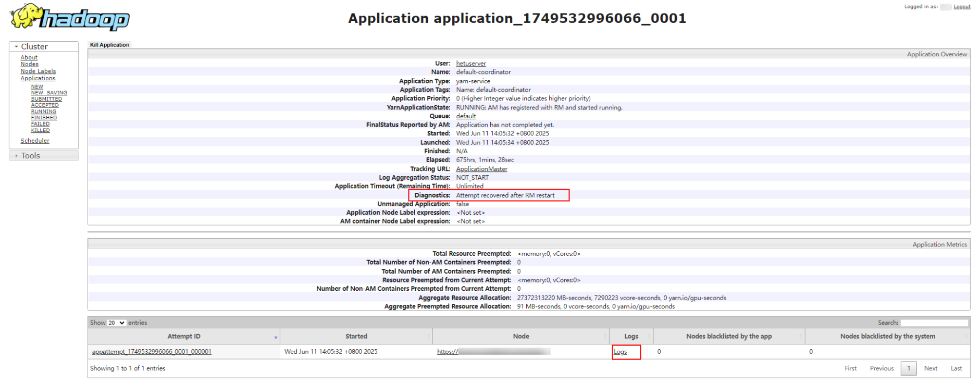Open the default queue link
This screenshot has width=980, height=383.
pos(466,116)
